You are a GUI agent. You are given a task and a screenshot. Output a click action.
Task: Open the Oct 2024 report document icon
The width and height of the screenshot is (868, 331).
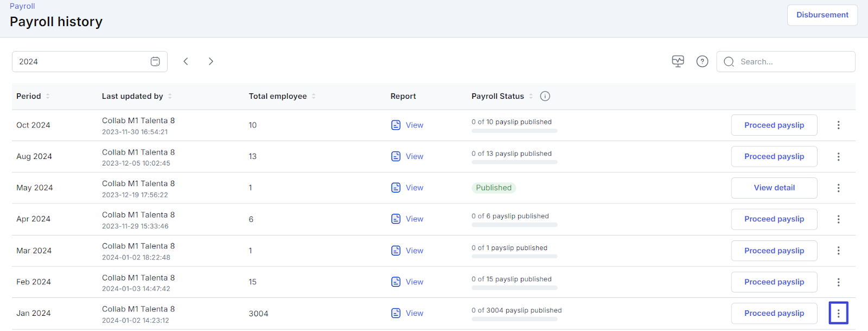point(396,125)
